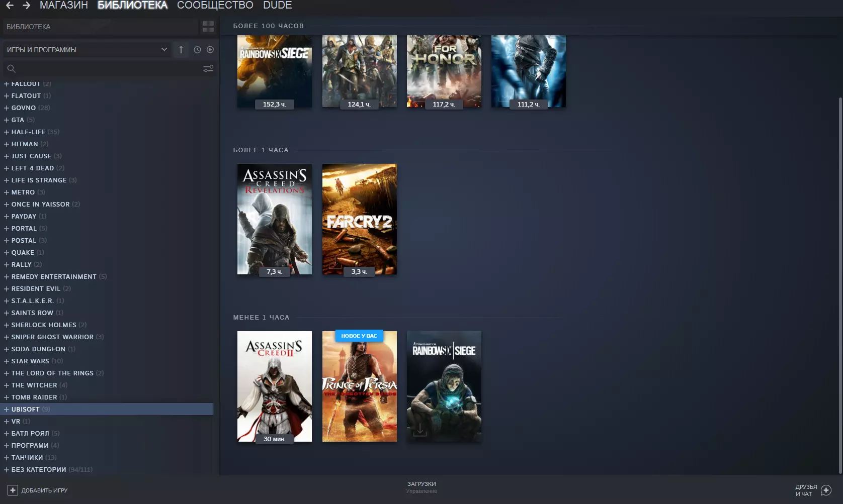Image resolution: width=843 pixels, height=504 pixels.
Task: Open the Far Cry 2 cover
Action: pos(360,219)
